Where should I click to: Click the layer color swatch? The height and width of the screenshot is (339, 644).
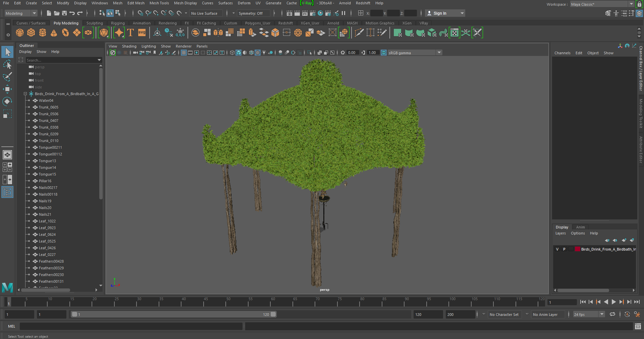point(578,249)
